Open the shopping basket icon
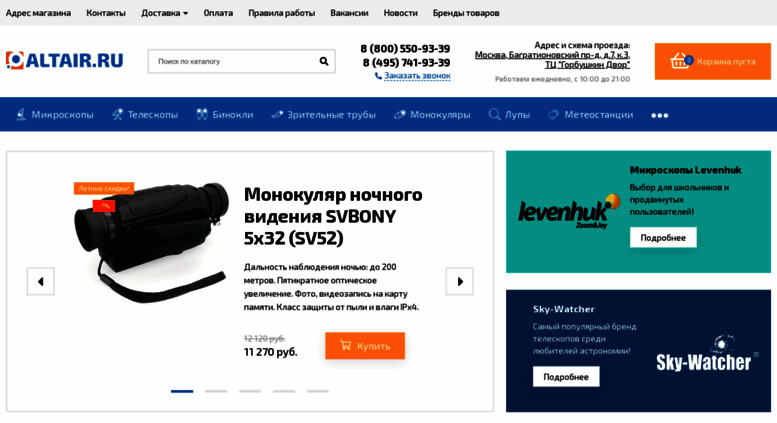 pos(680,61)
